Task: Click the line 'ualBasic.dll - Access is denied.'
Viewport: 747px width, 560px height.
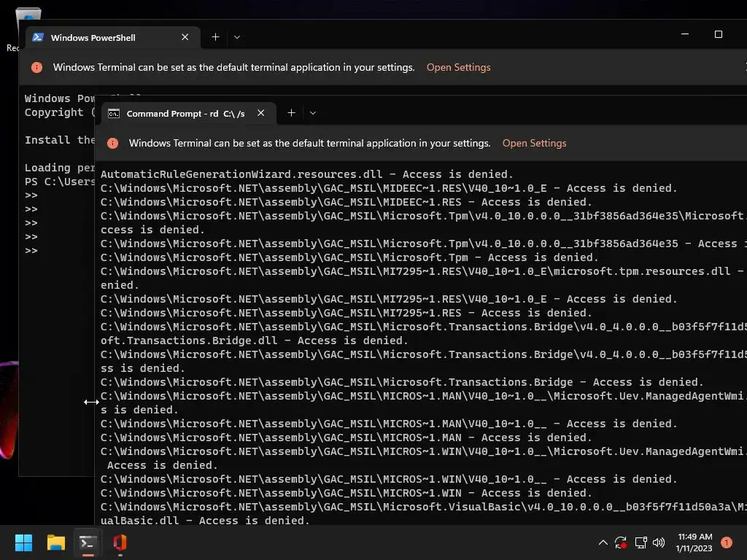Action: point(205,521)
